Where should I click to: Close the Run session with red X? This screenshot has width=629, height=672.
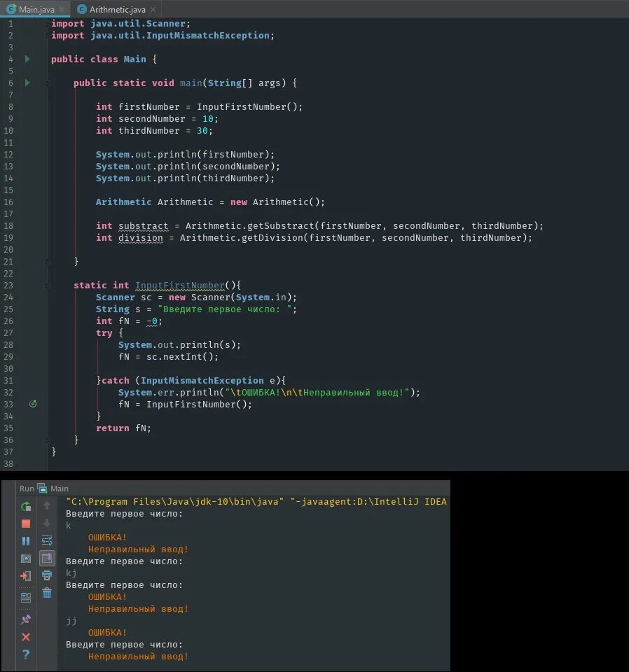pos(26,637)
